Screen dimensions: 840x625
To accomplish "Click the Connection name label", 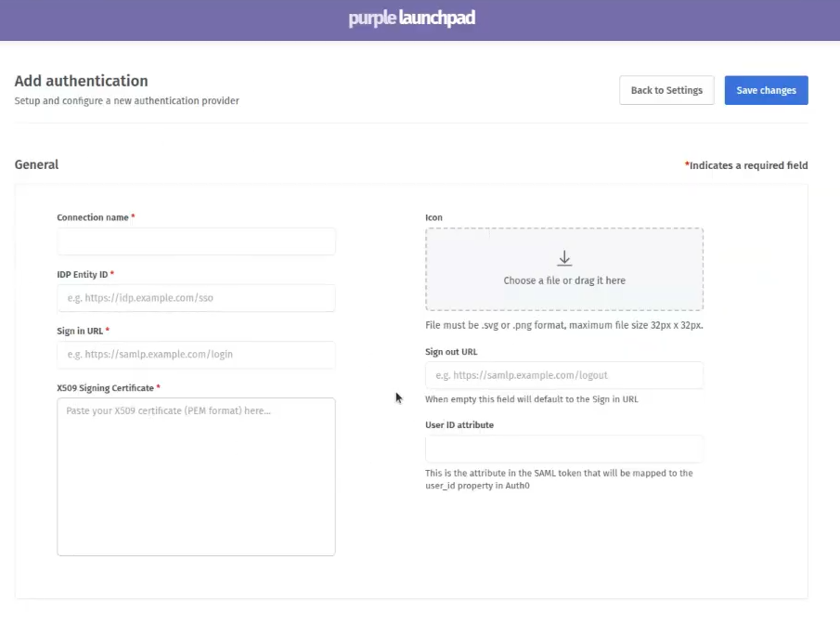I will (x=93, y=217).
